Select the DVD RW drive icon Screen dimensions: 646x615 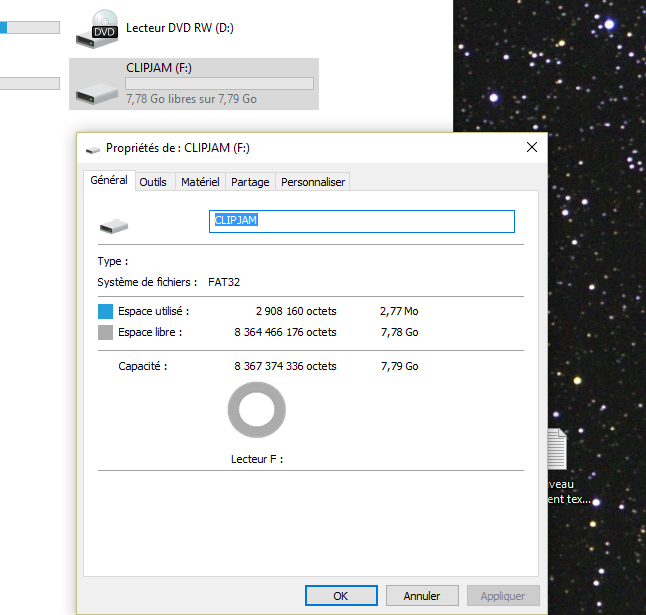pyautogui.click(x=97, y=29)
